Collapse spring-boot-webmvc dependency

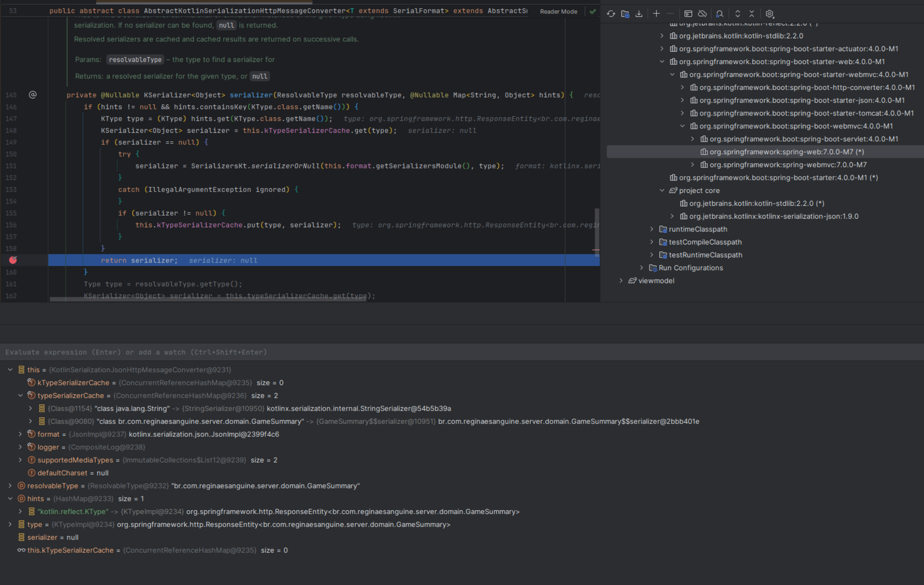[x=683, y=126]
